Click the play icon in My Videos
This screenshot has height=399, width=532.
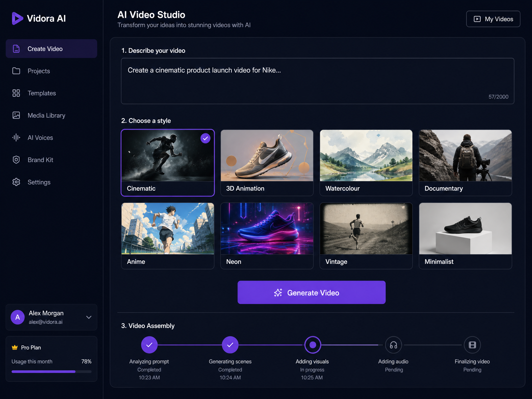click(x=477, y=19)
